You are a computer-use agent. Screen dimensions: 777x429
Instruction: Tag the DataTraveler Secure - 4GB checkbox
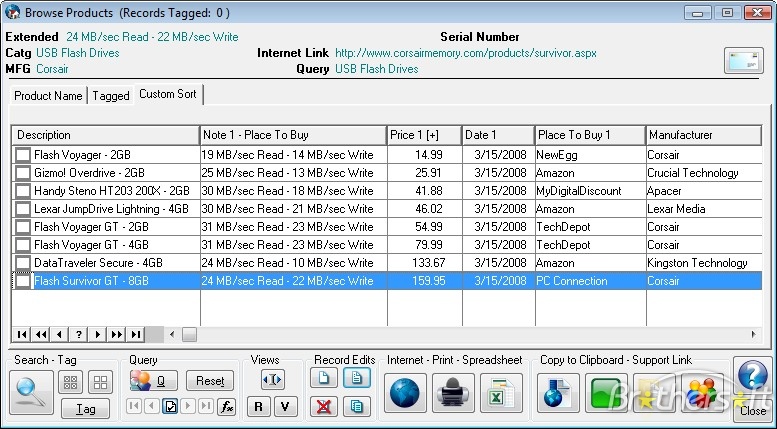[23, 263]
